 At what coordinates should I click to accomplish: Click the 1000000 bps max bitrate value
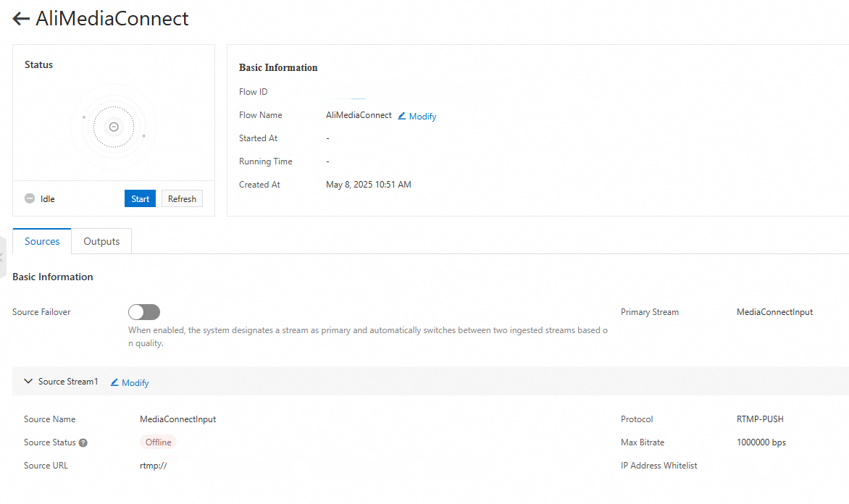coord(761,442)
